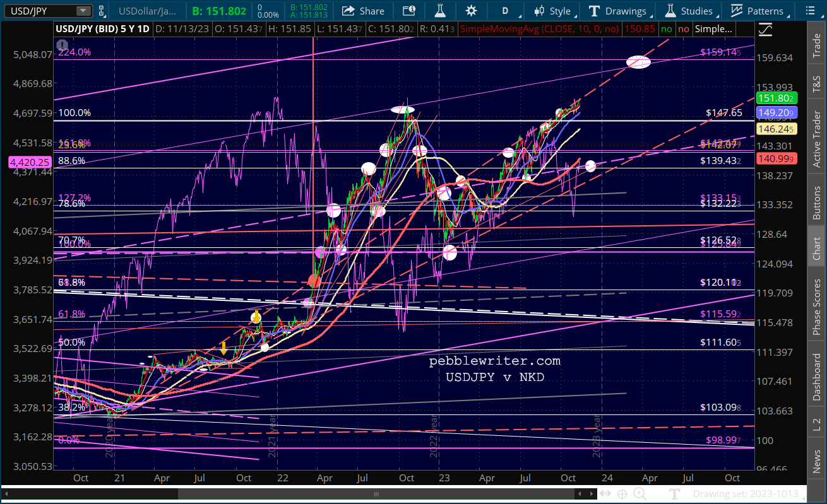Viewport: 827px width, 504px height.
Task: Click the green 151.802 price bubble on the axis
Action: (x=778, y=98)
